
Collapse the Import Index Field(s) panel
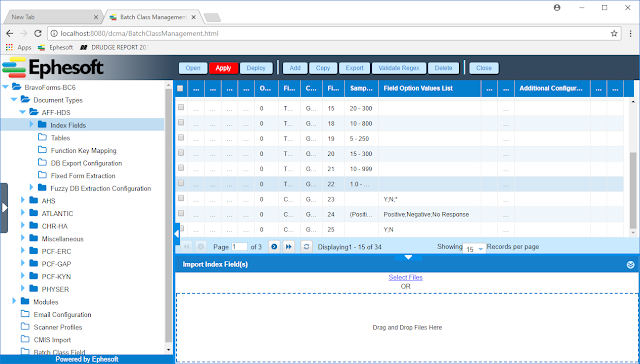point(630,265)
